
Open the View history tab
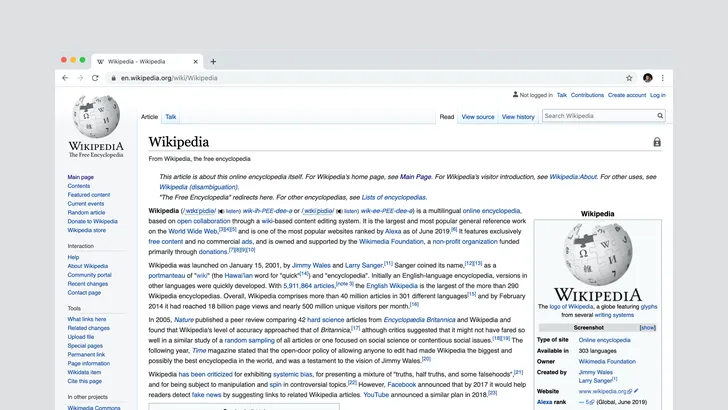click(x=518, y=117)
